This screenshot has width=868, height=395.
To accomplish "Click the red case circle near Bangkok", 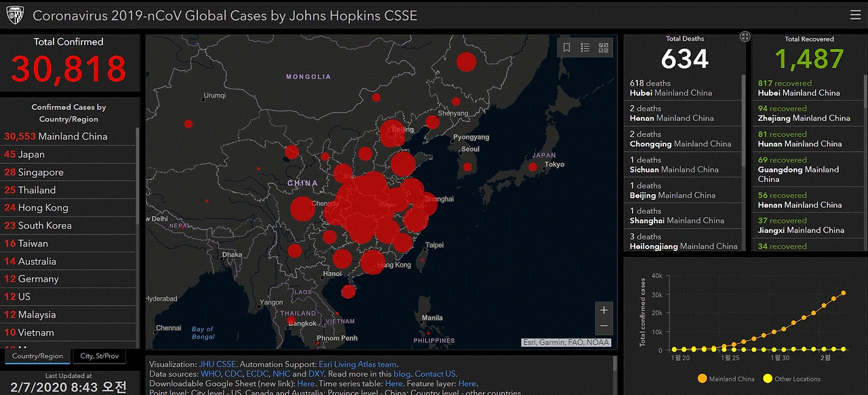I will pos(291,320).
